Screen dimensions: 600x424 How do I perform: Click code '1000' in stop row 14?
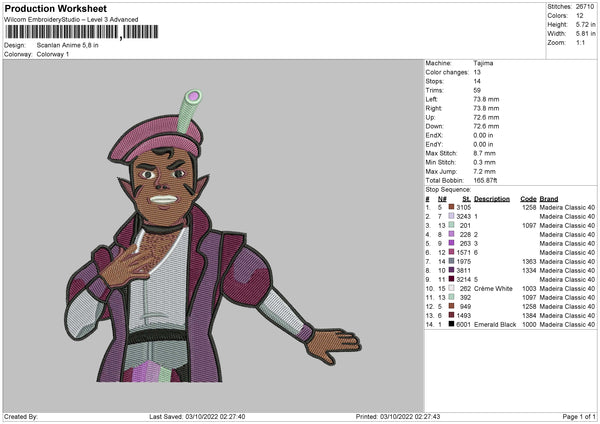pos(529,324)
